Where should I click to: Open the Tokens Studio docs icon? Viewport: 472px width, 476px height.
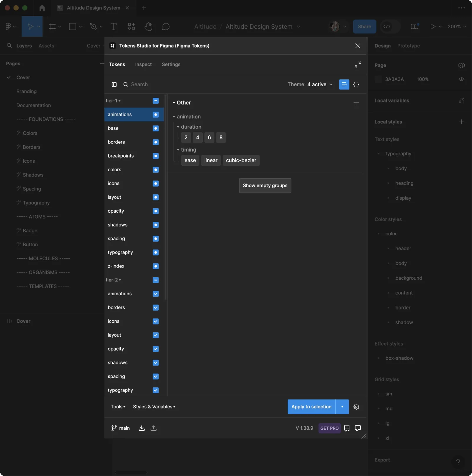tap(347, 428)
